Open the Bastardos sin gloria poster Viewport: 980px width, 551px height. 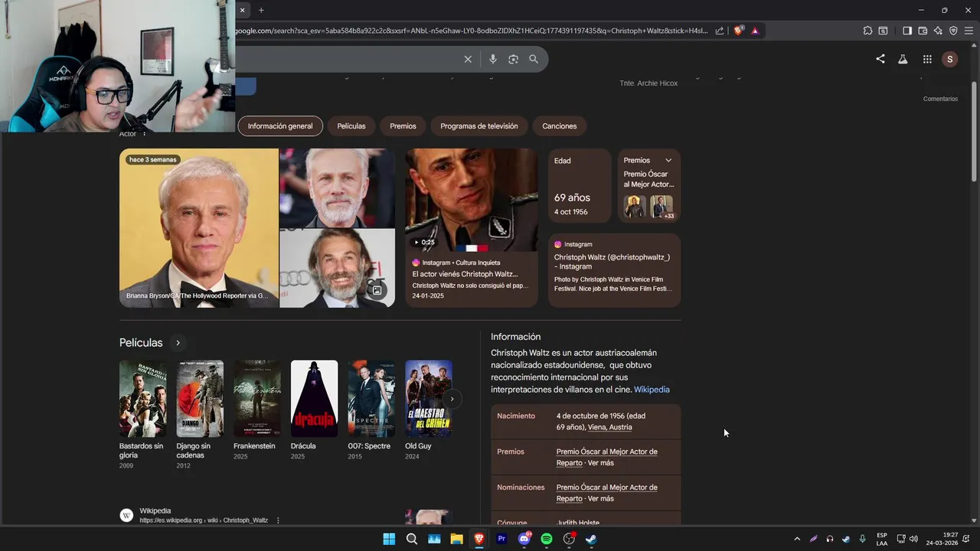142,399
